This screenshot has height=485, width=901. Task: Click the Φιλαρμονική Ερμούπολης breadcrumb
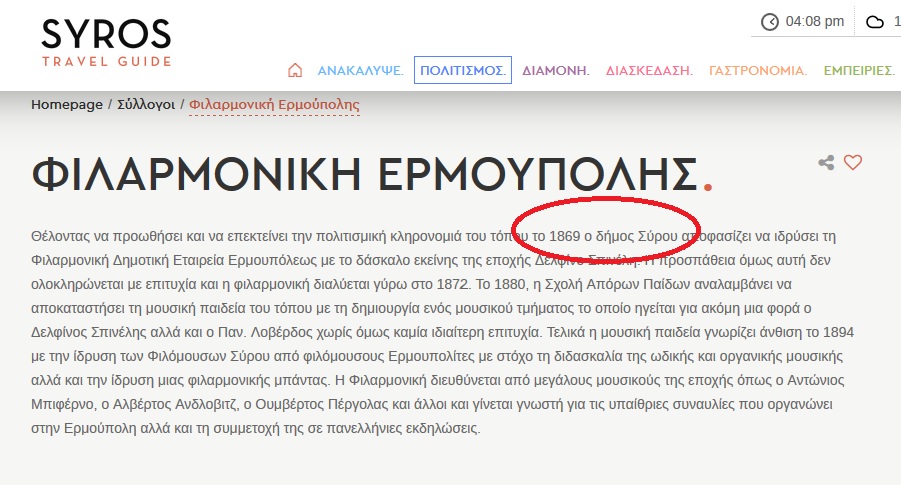[274, 105]
